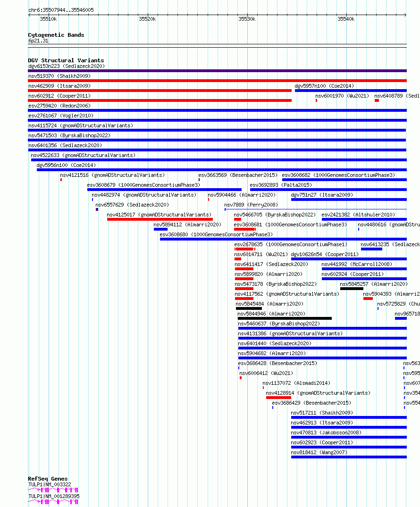Click nsv5899820 (Almarri2020) label
Viewport: 420px width, 507px height.
[x=269, y=274]
